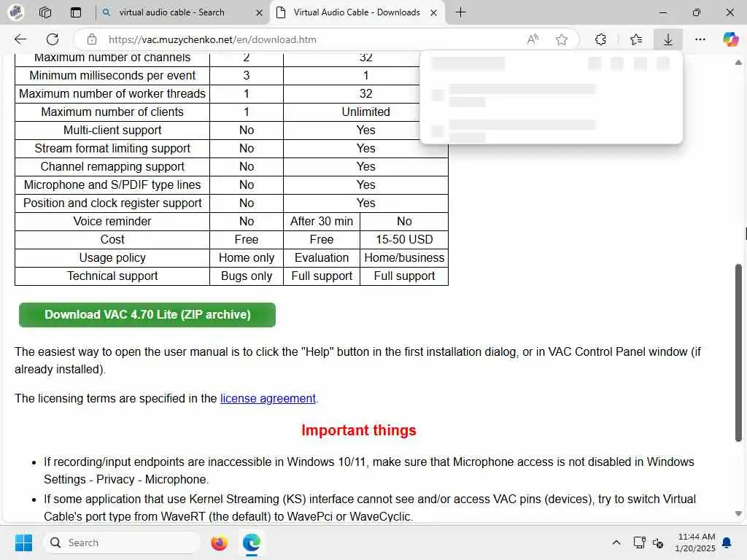Switch to virtual audio cable Search tab
The height and width of the screenshot is (560, 747).
click(182, 12)
